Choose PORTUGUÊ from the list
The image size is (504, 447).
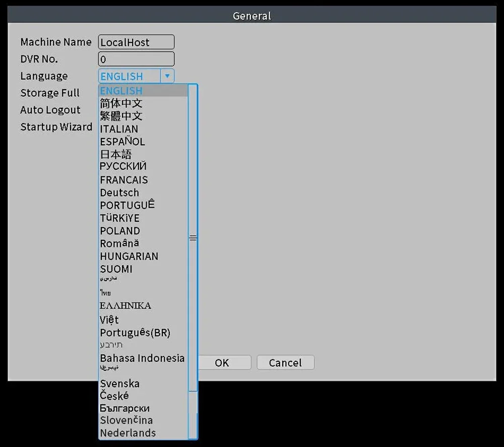click(128, 205)
